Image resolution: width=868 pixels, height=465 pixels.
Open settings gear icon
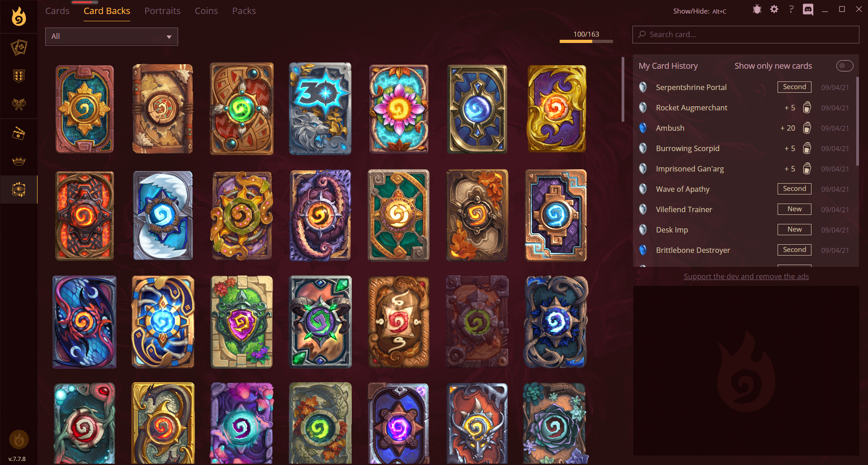(774, 9)
